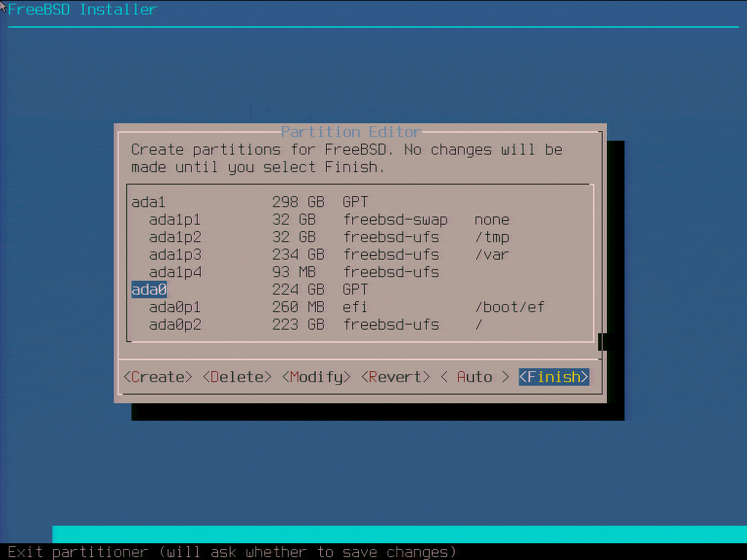Click the /boot/ef mount point
The width and height of the screenshot is (747, 560).
pyautogui.click(x=510, y=307)
